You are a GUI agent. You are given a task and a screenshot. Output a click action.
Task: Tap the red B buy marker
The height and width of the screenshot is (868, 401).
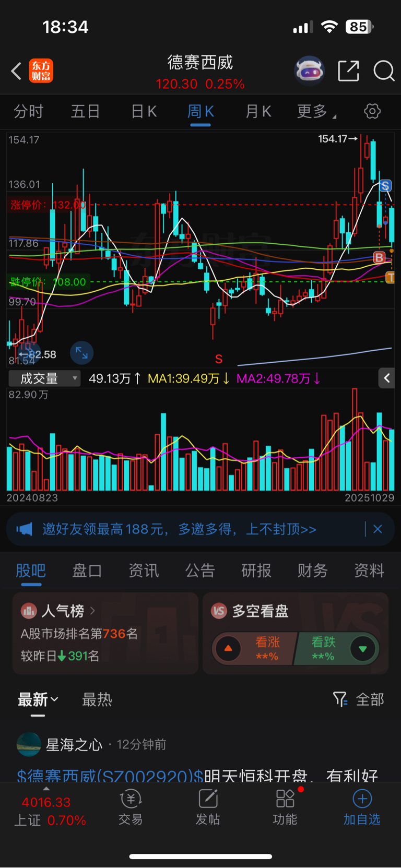379,257
